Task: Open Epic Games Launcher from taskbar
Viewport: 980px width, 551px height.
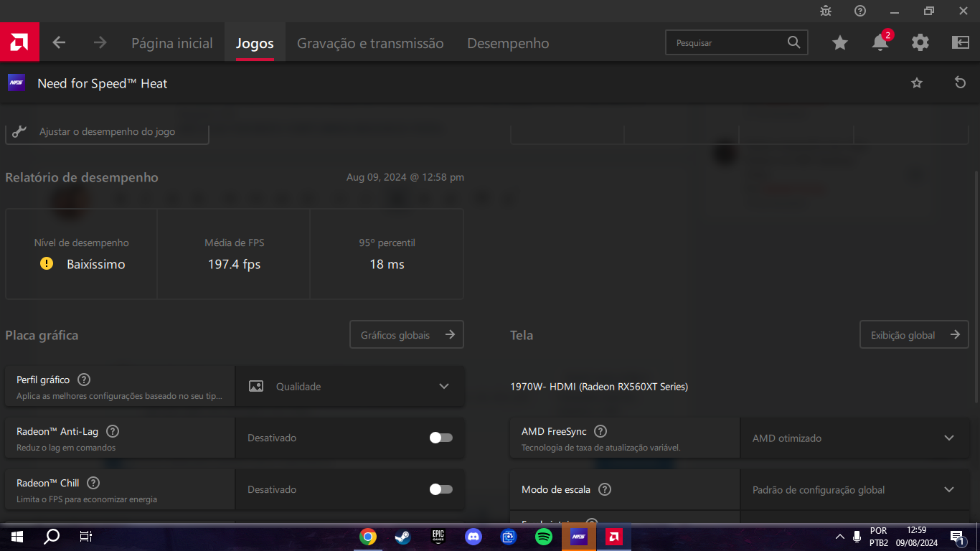Action: coord(438,537)
